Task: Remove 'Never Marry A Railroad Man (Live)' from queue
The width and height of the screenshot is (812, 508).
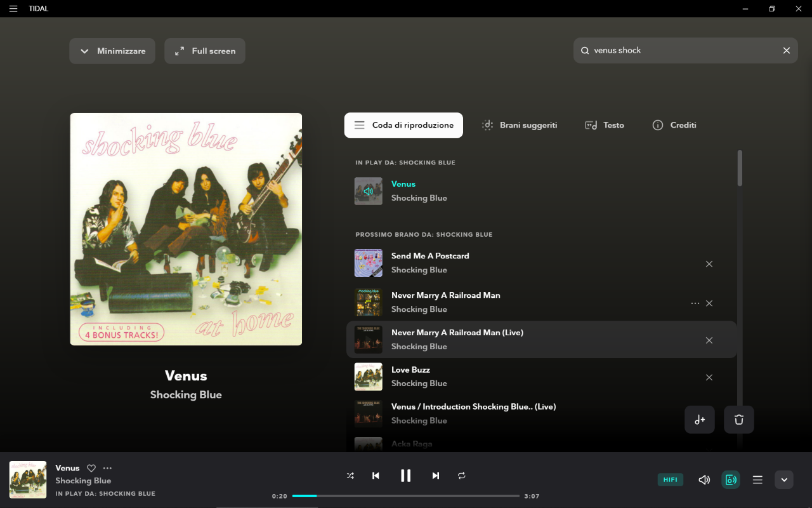Action: 709,340
